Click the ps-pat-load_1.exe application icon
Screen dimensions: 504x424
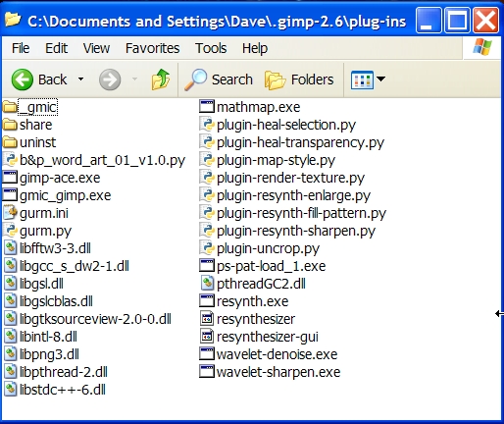[x=207, y=266]
